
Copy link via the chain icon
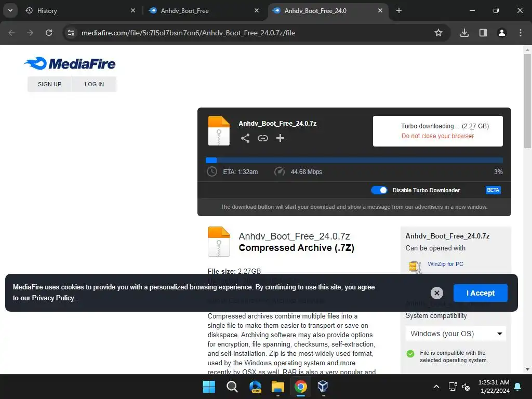tap(262, 138)
